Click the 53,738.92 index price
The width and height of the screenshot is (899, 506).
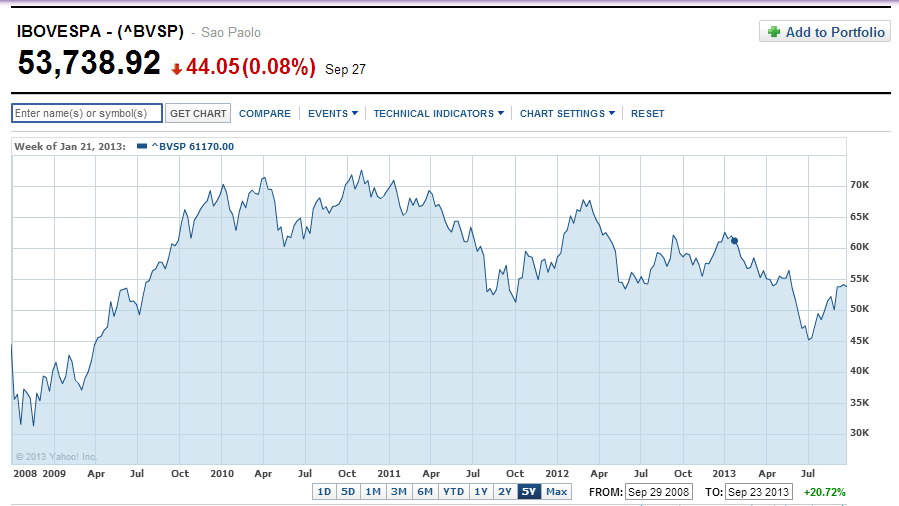coord(89,62)
